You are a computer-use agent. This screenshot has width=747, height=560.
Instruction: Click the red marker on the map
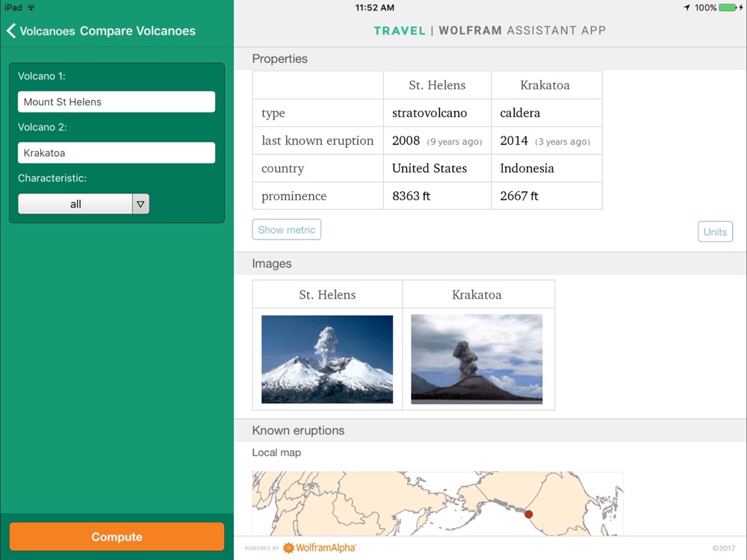[528, 514]
